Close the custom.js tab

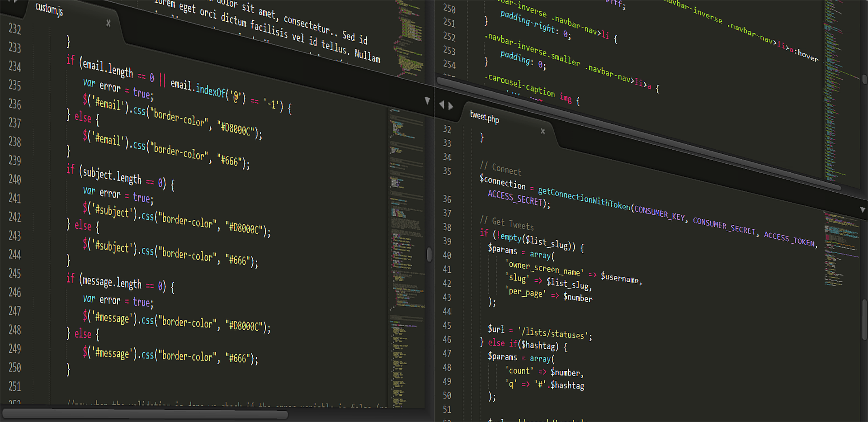pos(108,23)
